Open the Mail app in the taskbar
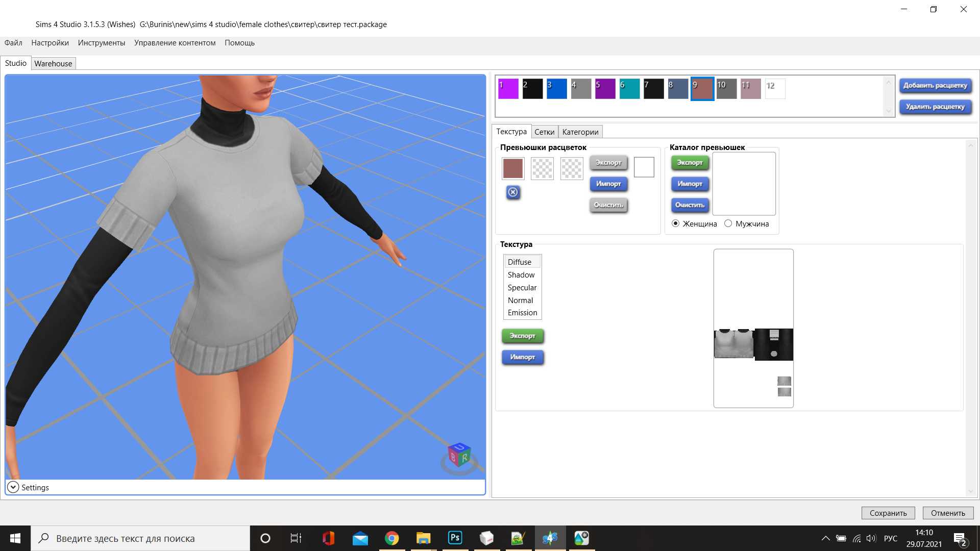Screen dimensions: 980x551 coord(360,538)
